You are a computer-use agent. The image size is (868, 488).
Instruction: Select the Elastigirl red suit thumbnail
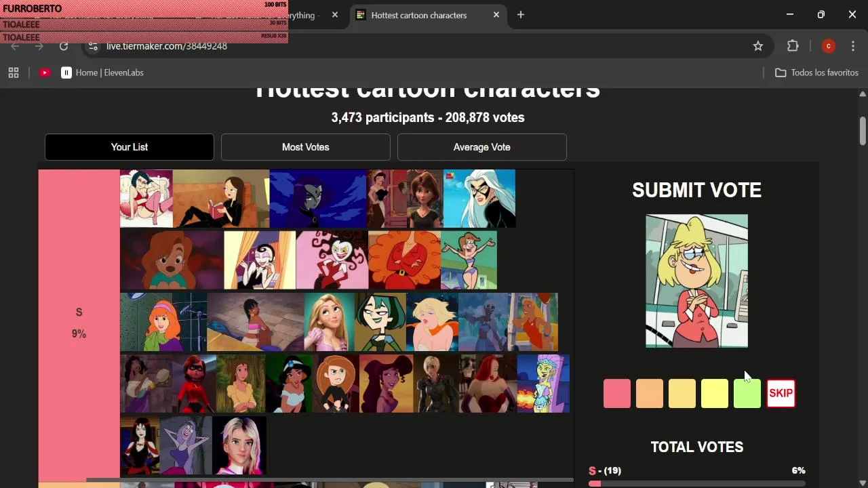[x=194, y=384]
